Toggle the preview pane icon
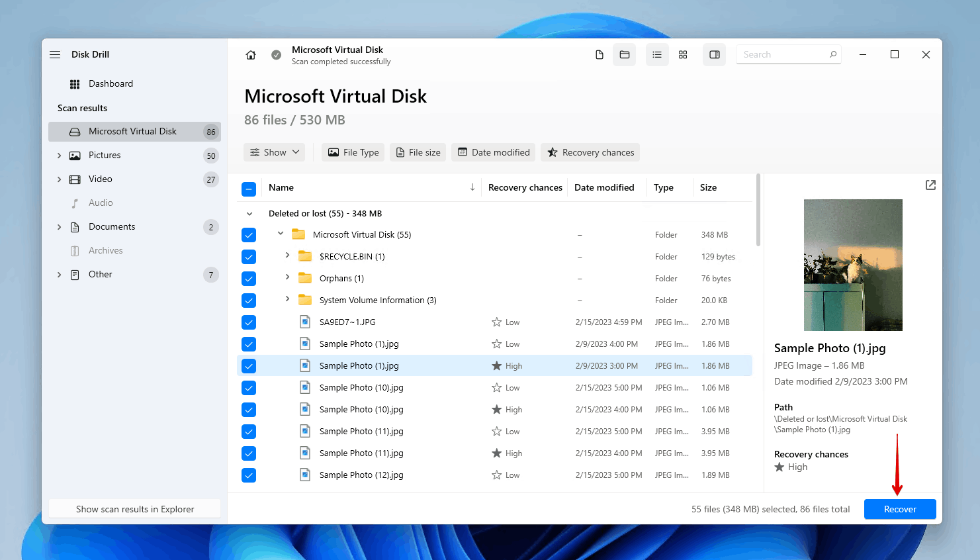 tap(715, 55)
